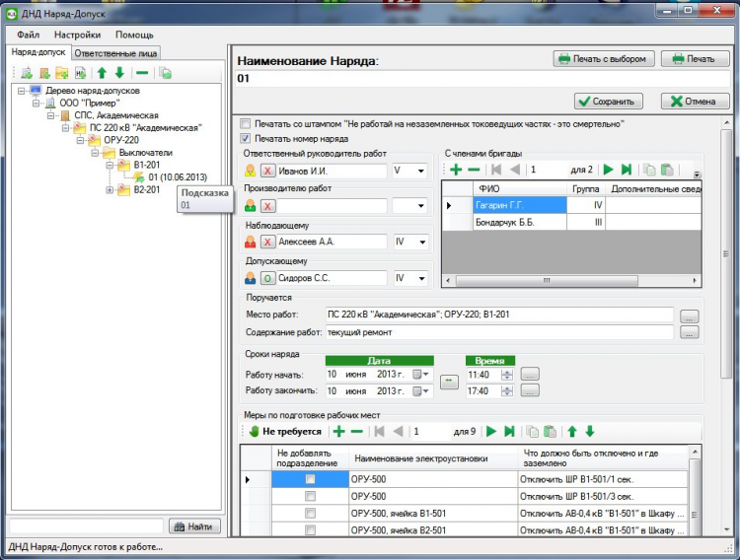Jump to last preparation measure record
Viewport: 740px width, 560px height.
[509, 431]
